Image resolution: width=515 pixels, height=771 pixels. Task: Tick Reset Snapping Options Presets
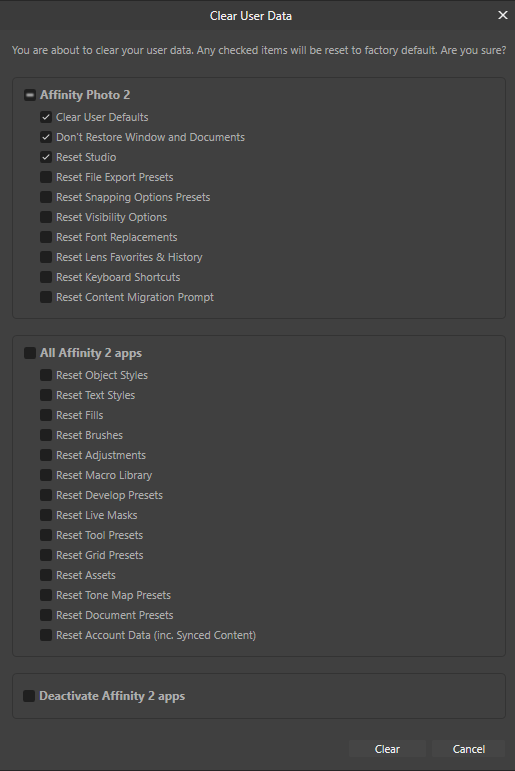coord(46,197)
